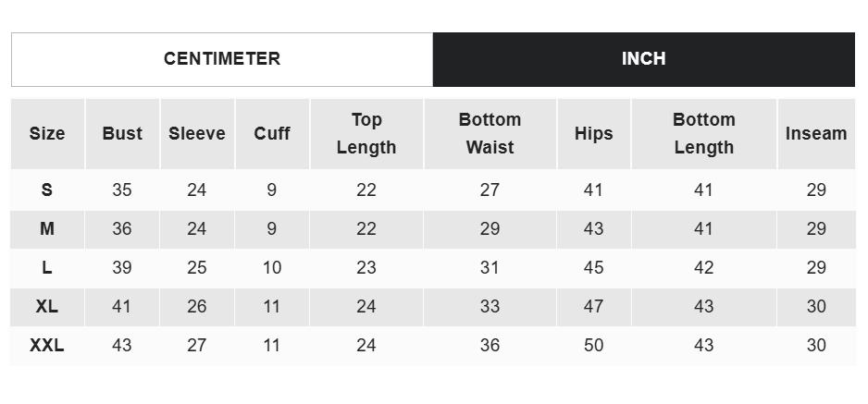Click the L bottom waist value 31
This screenshot has width=868, height=404.
pyautogui.click(x=490, y=268)
